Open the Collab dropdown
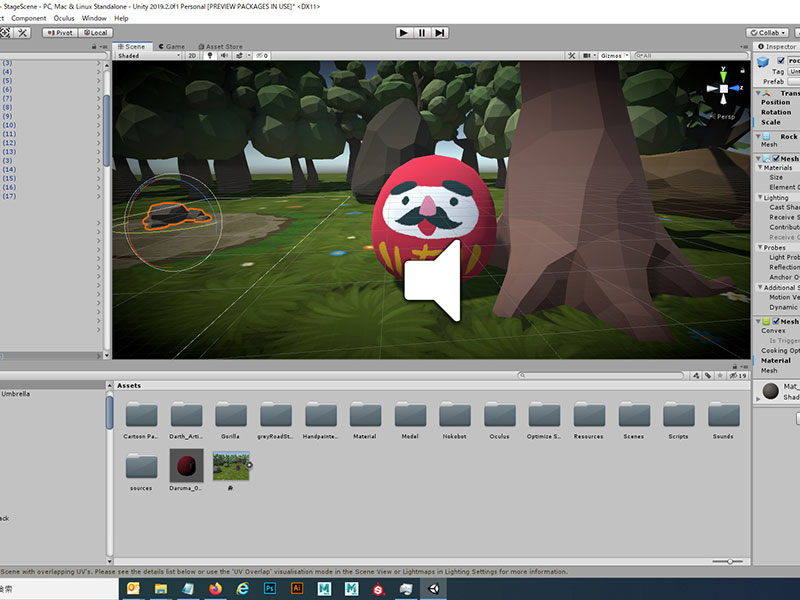 coord(768,33)
